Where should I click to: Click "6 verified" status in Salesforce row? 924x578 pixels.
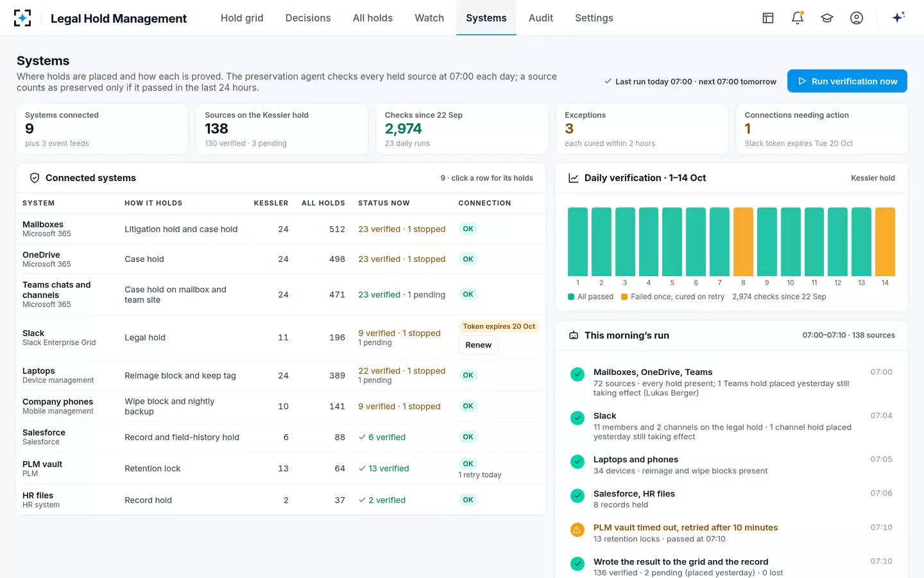(382, 437)
